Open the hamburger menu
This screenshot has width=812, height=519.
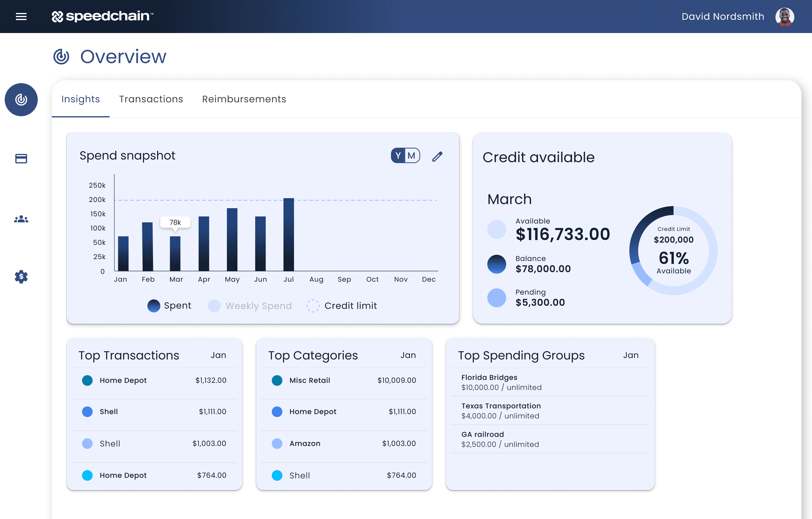click(21, 16)
